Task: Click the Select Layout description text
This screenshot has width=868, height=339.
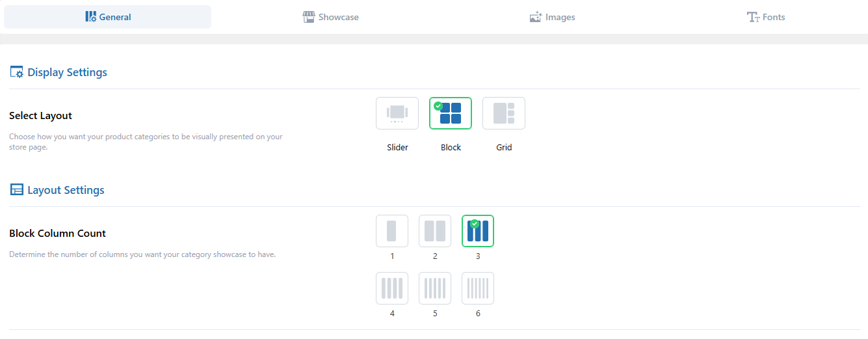Action: click(146, 142)
